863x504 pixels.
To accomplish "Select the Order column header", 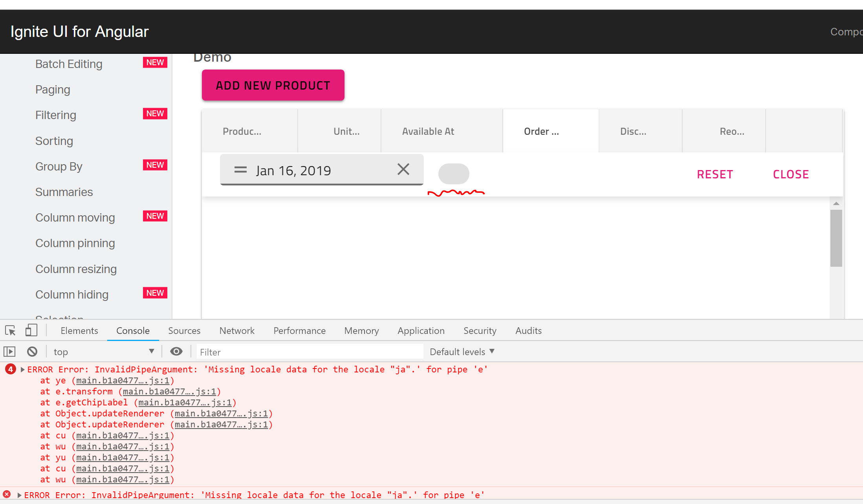I will point(542,131).
